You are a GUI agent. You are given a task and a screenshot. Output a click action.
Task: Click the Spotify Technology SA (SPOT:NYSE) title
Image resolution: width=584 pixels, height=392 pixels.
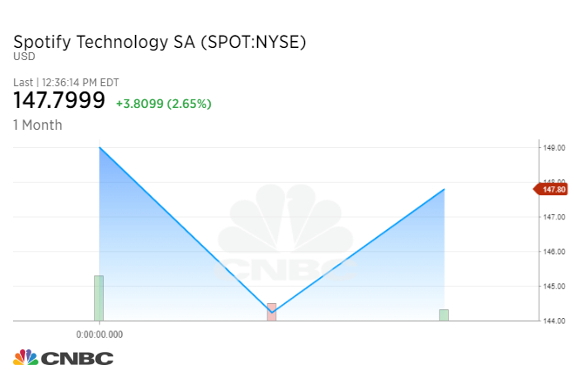(x=160, y=42)
